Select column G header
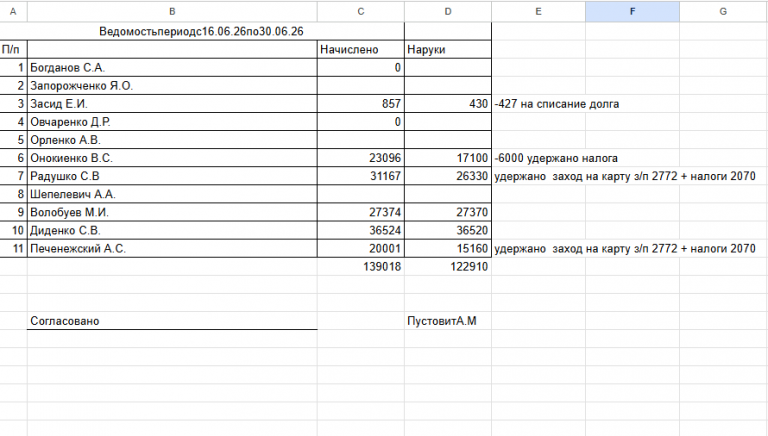Image resolution: width=768 pixels, height=436 pixels. (723, 11)
